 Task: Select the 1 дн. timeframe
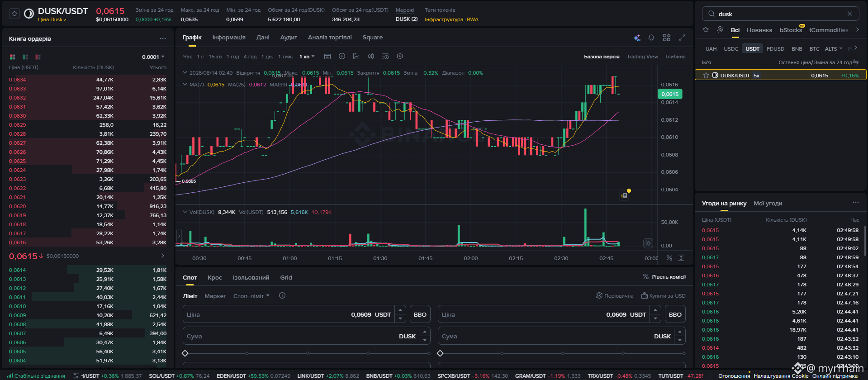click(267, 57)
